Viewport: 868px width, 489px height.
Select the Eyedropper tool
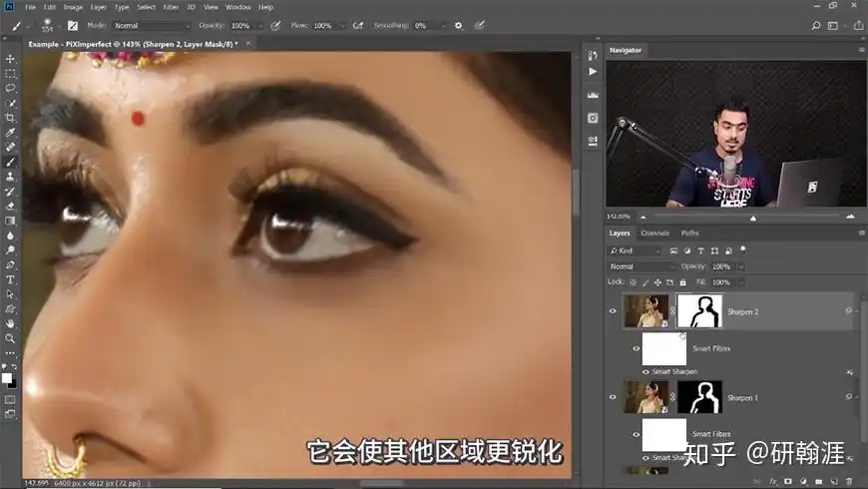click(10, 133)
